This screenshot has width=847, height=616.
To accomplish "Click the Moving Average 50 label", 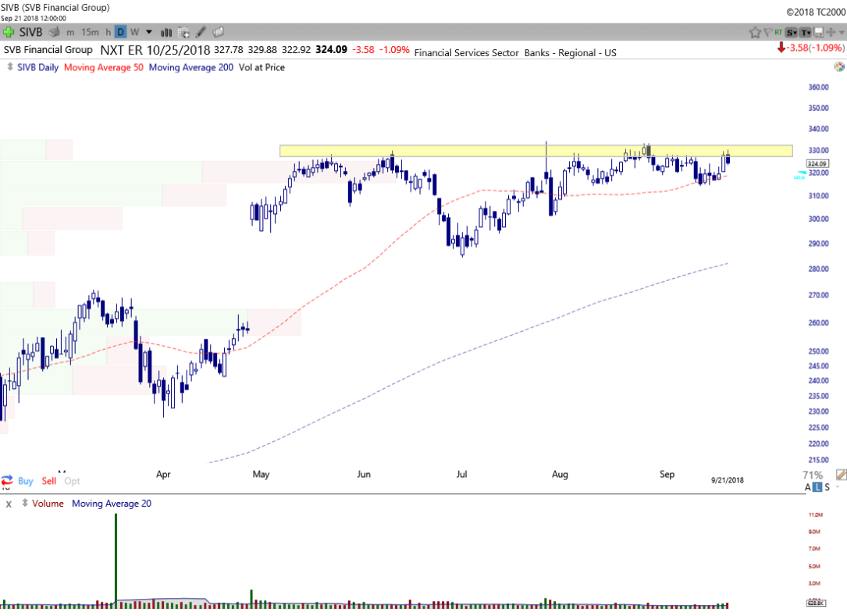I will 103,67.
